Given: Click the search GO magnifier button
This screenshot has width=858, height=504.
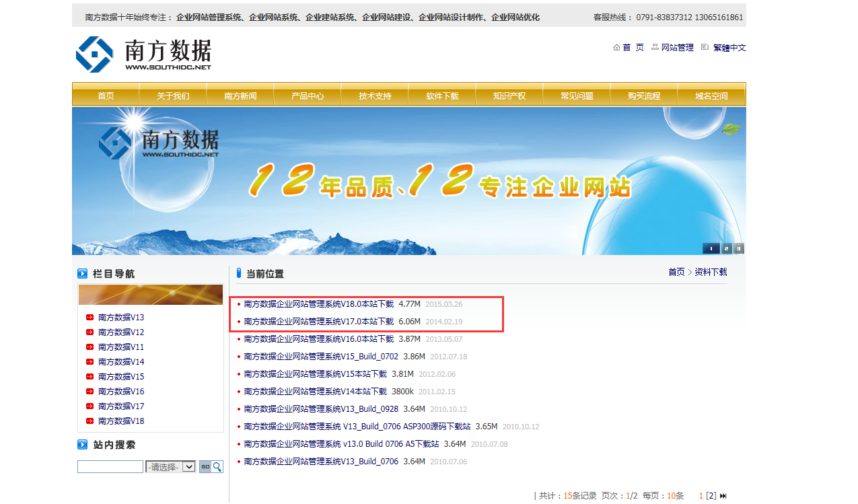Looking at the screenshot, I should click(211, 466).
